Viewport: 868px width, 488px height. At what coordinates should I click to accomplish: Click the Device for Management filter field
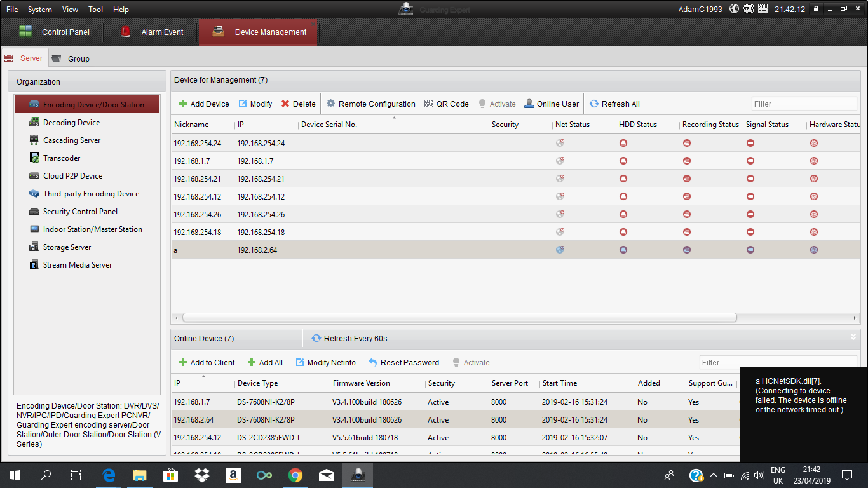(x=804, y=104)
